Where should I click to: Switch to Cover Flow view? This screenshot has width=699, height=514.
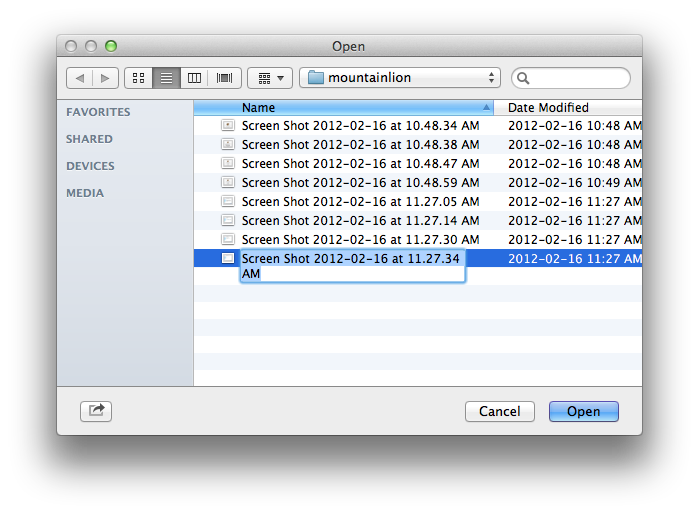click(x=224, y=78)
